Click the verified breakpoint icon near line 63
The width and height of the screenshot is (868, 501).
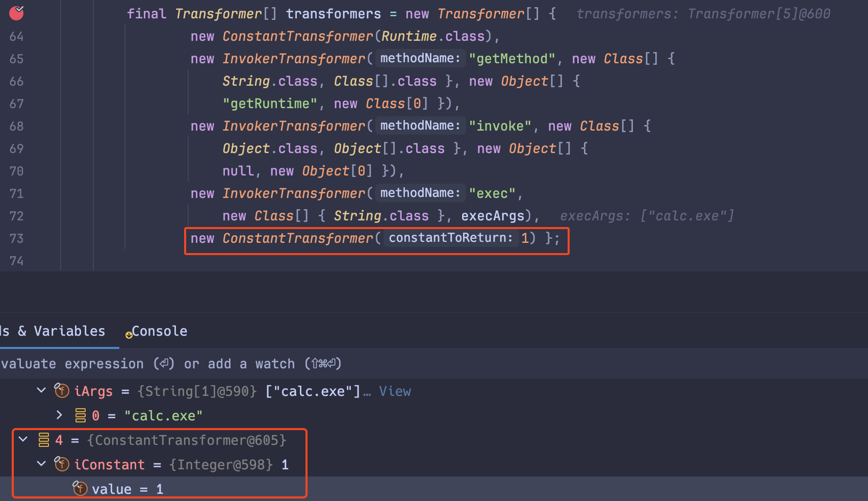coord(16,13)
